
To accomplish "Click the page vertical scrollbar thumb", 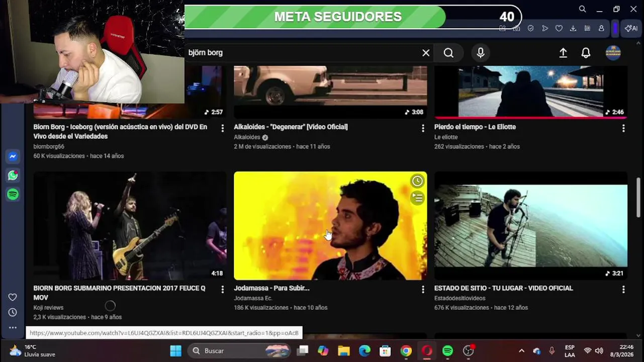I will [x=638, y=197].
